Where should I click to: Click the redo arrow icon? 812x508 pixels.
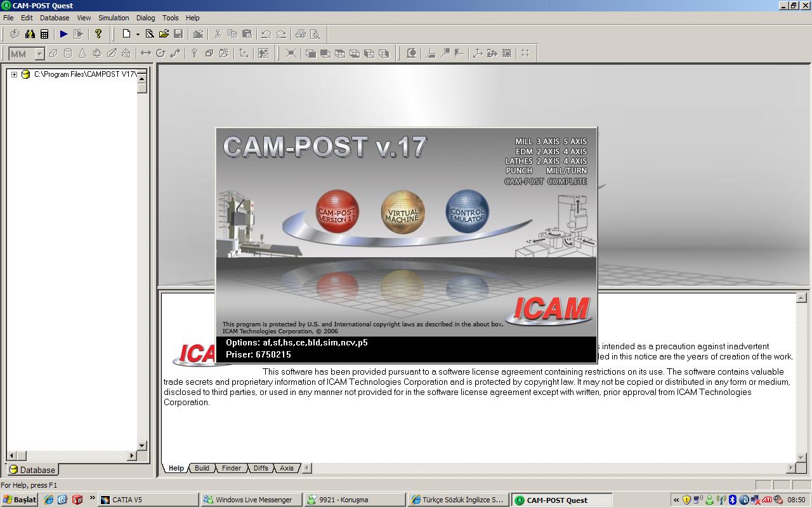pyautogui.click(x=281, y=34)
